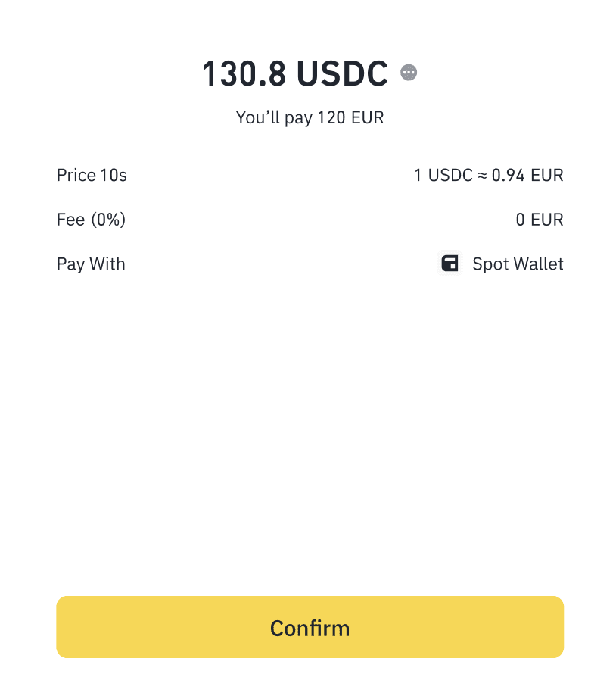Click the 0.94 EUR rate value
616x677 pixels.
pyautogui.click(x=527, y=176)
